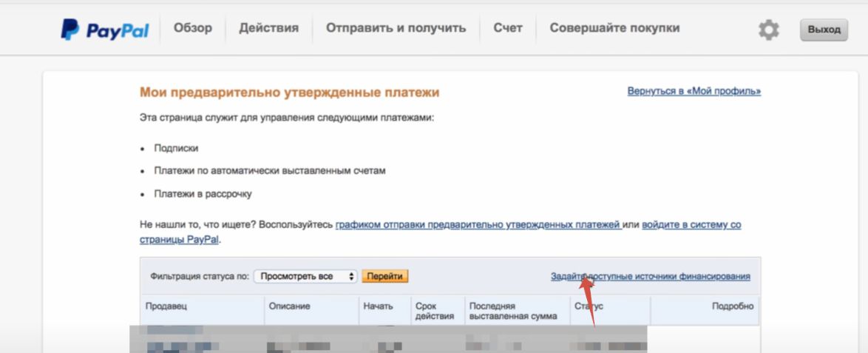The image size is (868, 353).
Task: Click the PayPal logo
Action: point(104,30)
